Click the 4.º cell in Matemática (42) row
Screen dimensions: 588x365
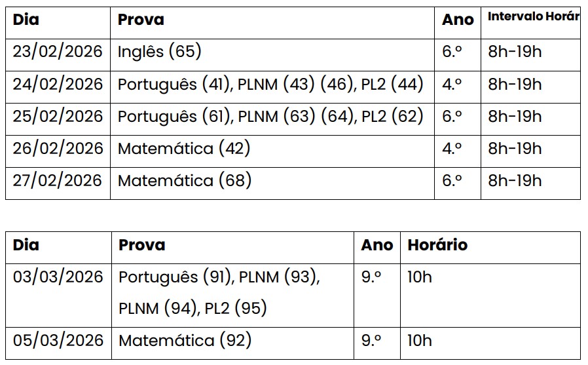pyautogui.click(x=452, y=149)
